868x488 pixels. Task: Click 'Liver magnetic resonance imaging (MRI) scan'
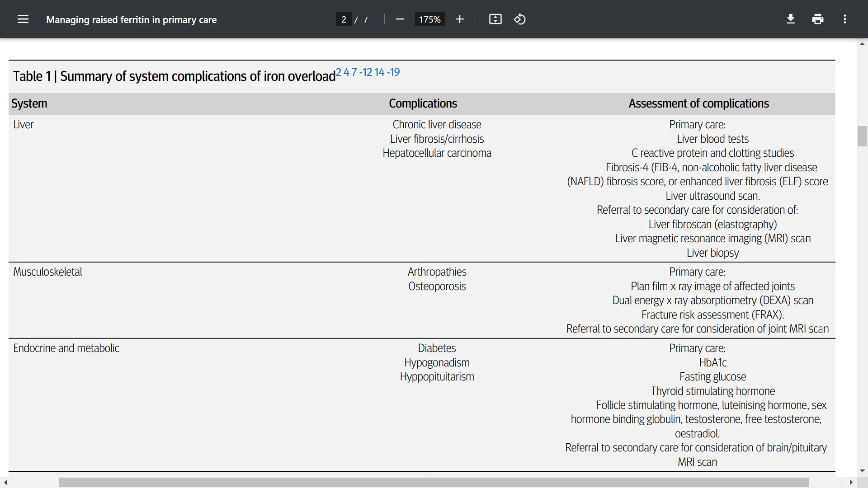click(712, 238)
